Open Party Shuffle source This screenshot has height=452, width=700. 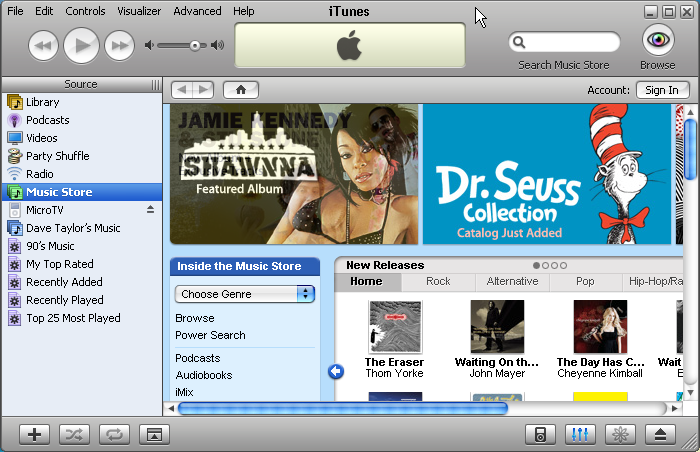pos(82,156)
